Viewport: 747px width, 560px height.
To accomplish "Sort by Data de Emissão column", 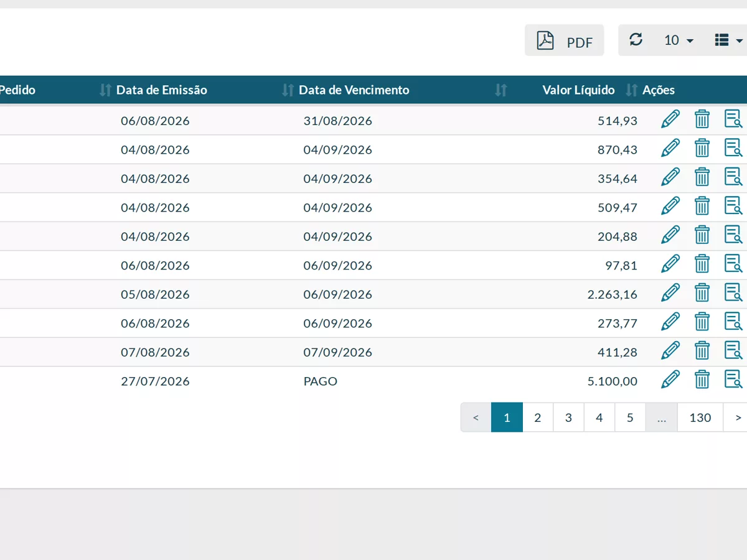I will (161, 90).
